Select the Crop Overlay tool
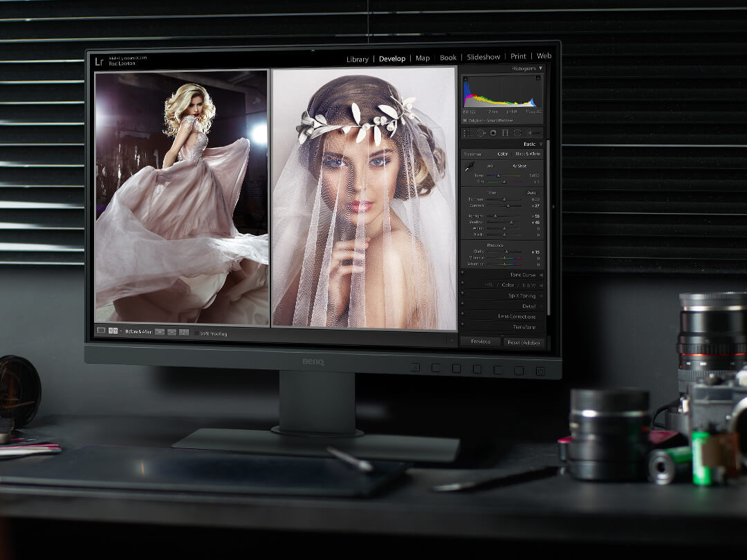This screenshot has height=560, width=747. coord(466,133)
